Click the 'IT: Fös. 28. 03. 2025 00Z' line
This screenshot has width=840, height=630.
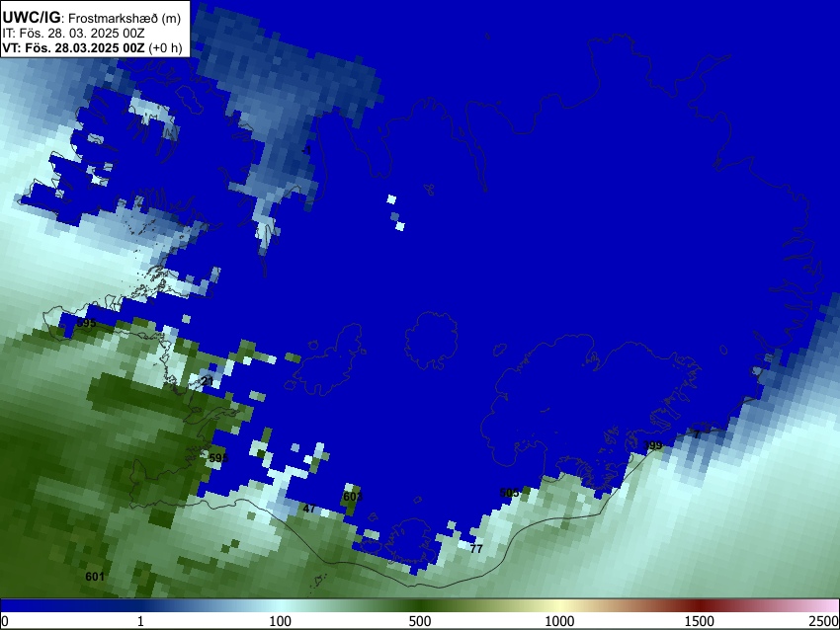pos(73,34)
